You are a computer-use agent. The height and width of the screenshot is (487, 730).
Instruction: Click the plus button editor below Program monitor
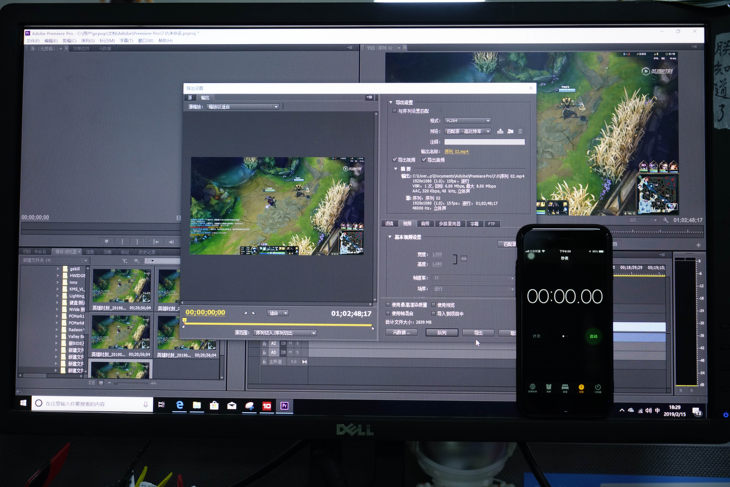(x=698, y=244)
